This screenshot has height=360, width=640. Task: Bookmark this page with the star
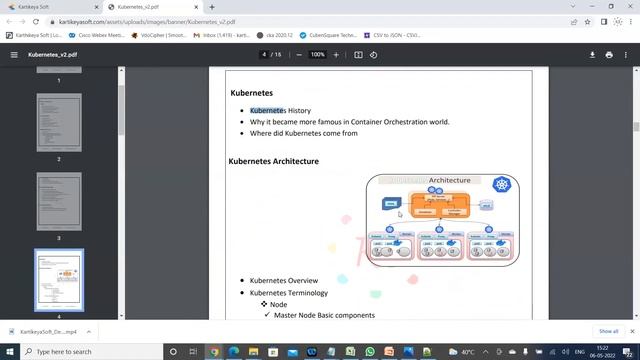(587, 22)
